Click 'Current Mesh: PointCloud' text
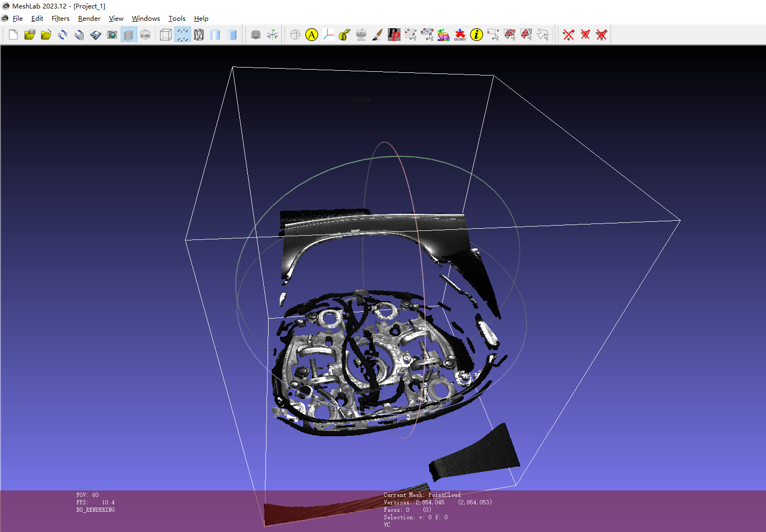This screenshot has height=532, width=766. [x=422, y=495]
